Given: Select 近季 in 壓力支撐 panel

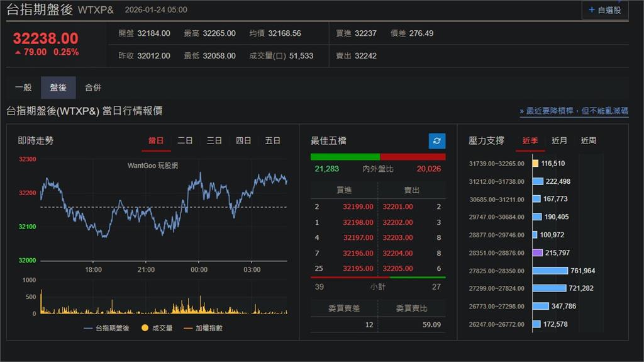Looking at the screenshot, I should pyautogui.click(x=530, y=140).
